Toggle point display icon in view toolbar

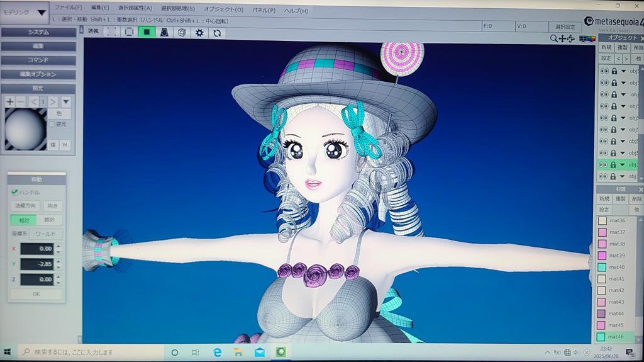[x=111, y=32]
